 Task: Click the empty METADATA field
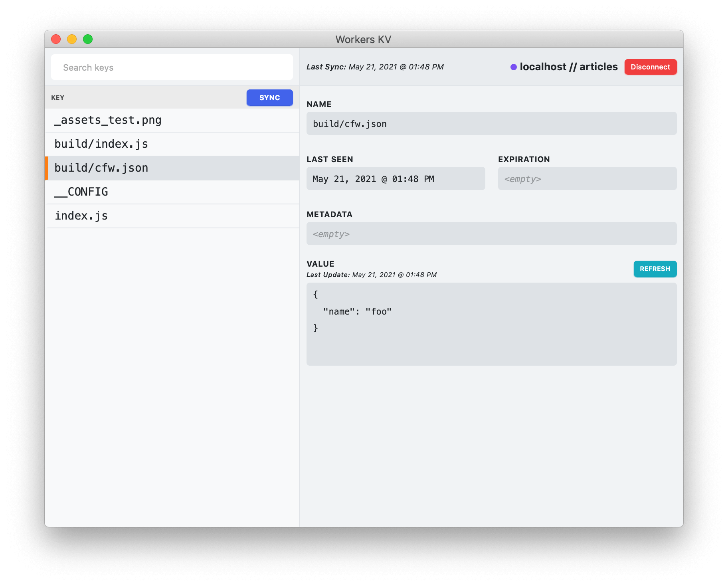pos(491,234)
